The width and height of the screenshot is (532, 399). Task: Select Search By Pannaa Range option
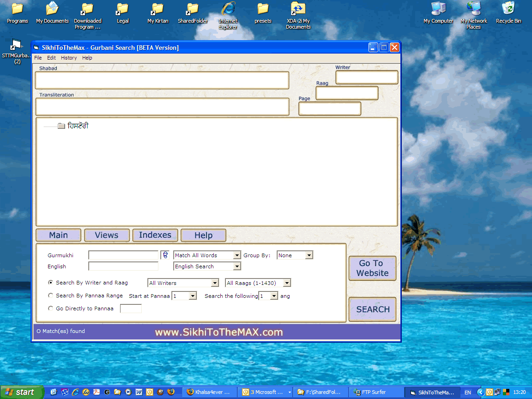click(x=50, y=296)
